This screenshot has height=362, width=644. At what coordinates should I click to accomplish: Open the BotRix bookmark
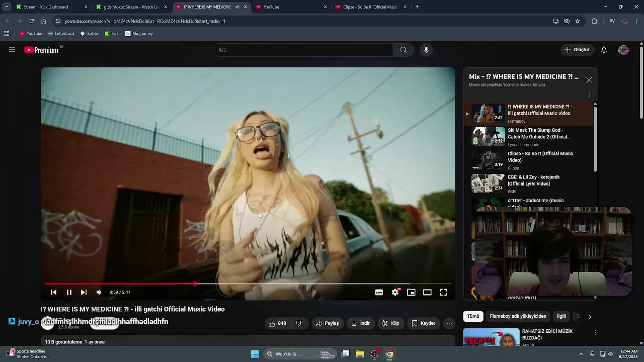tap(89, 34)
